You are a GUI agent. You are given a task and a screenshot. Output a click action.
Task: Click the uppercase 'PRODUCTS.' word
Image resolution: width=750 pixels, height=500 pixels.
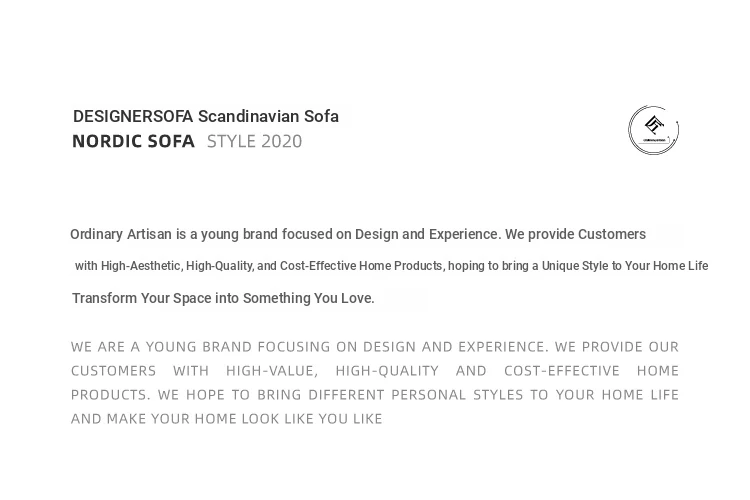pos(111,395)
